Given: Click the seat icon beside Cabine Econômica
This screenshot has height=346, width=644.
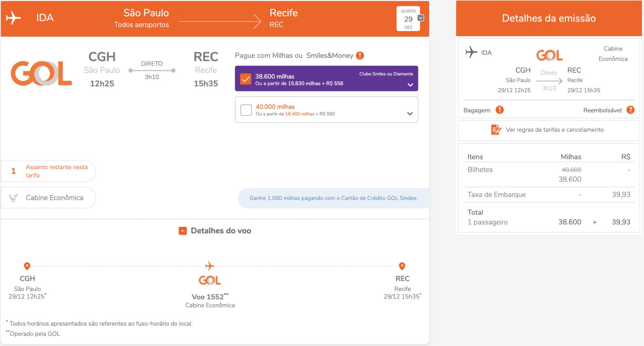Looking at the screenshot, I should point(14,197).
